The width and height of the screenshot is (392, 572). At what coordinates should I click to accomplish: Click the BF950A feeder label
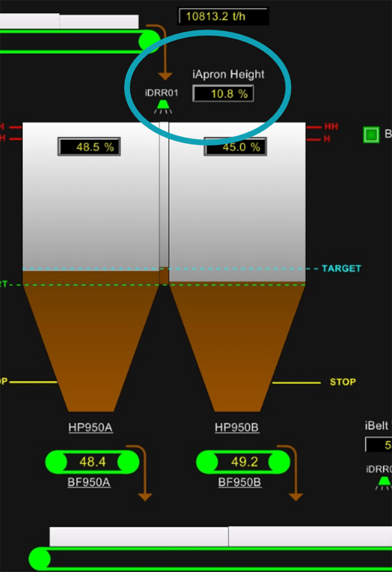(89, 482)
